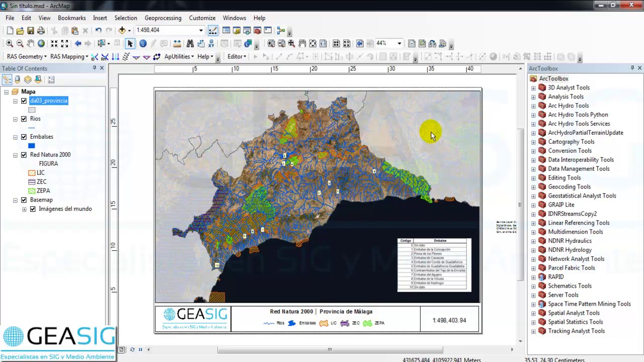Open the RAS Mapping dropdown menu

pyautogui.click(x=69, y=57)
